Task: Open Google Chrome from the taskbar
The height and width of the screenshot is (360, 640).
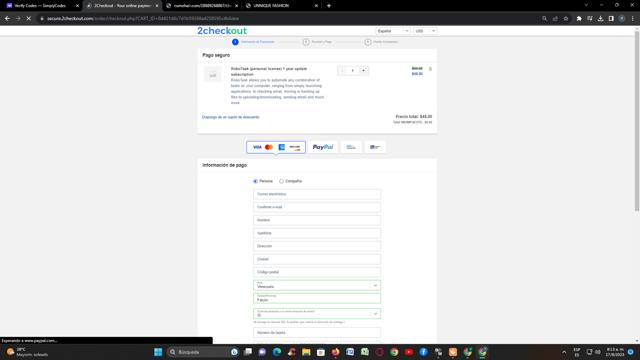Action: [x=394, y=352]
